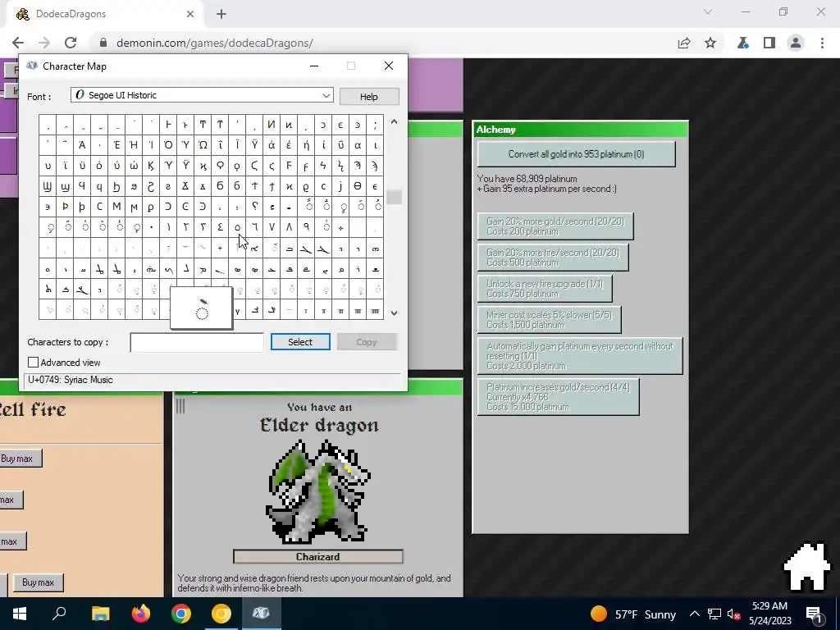Show hidden system tray icons
Viewport: 840px width, 630px height.
694,614
